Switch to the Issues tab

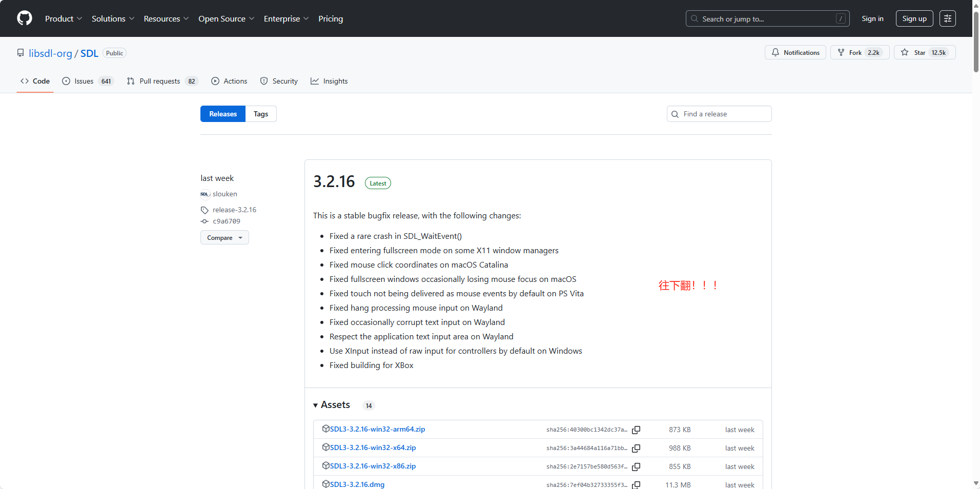click(87, 81)
